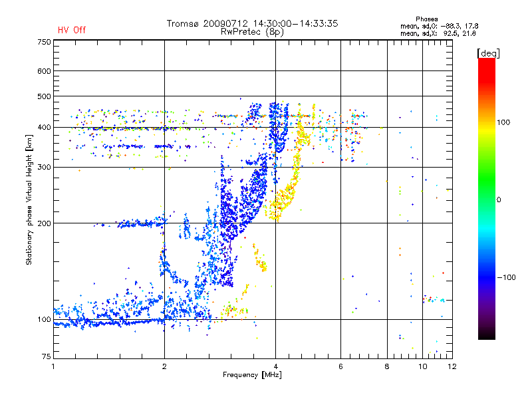The width and height of the screenshot is (532, 399).
Task: Select the plot title 'Tromsø 20090712 14:30:00-14:33:35'
Action: click(252, 23)
